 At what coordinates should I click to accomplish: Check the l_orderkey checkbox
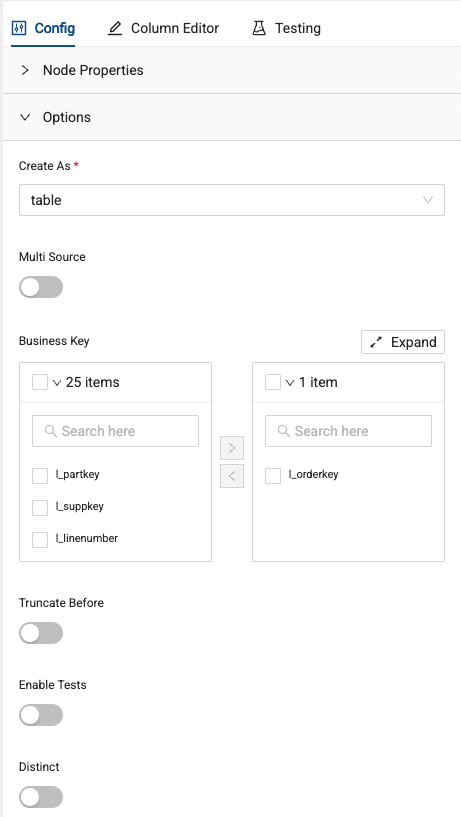pos(273,475)
